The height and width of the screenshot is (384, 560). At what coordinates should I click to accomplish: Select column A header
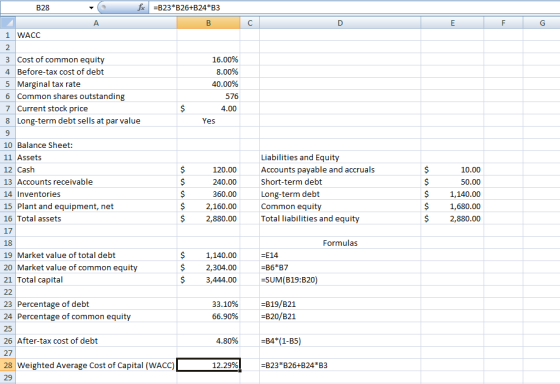(x=96, y=23)
